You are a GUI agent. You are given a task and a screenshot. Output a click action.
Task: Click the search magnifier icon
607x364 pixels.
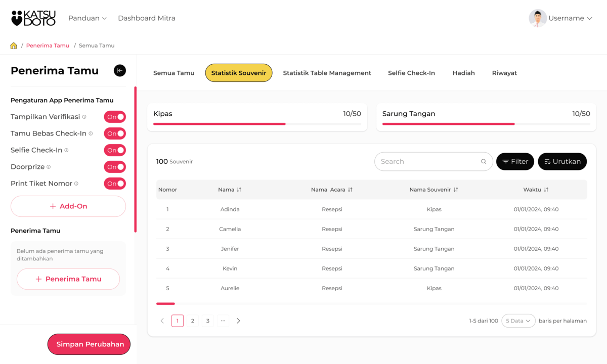click(x=484, y=162)
